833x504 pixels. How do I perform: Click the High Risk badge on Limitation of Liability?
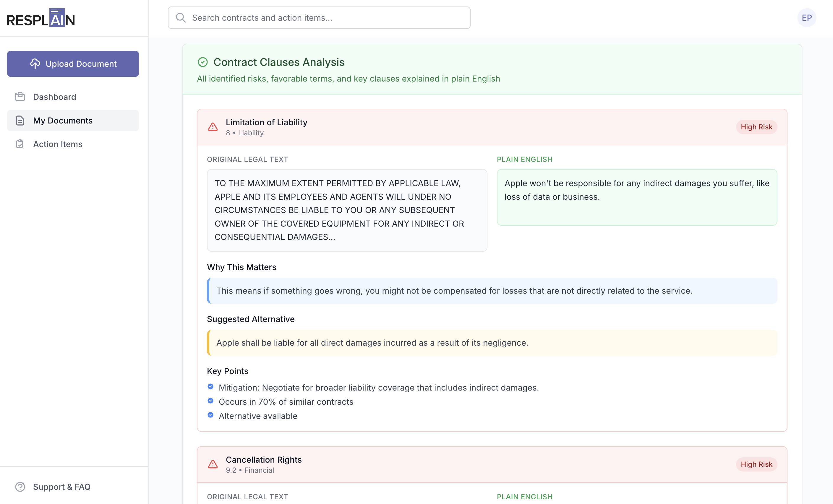click(756, 127)
